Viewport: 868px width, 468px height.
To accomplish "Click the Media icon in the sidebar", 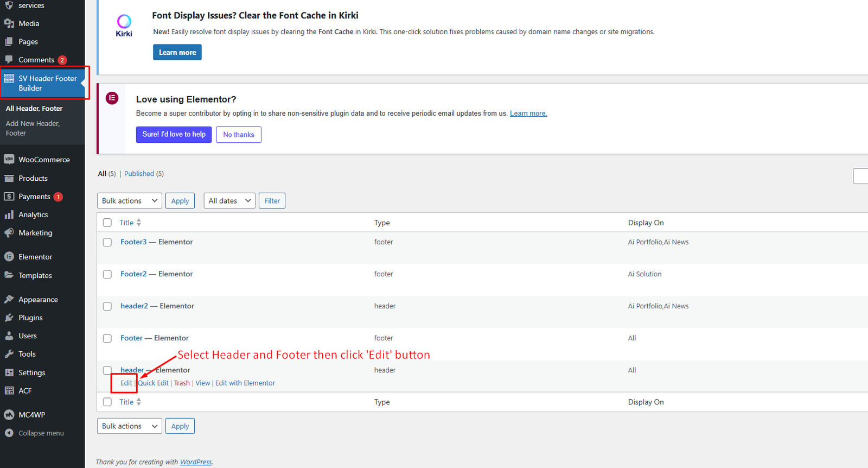I will [9, 23].
